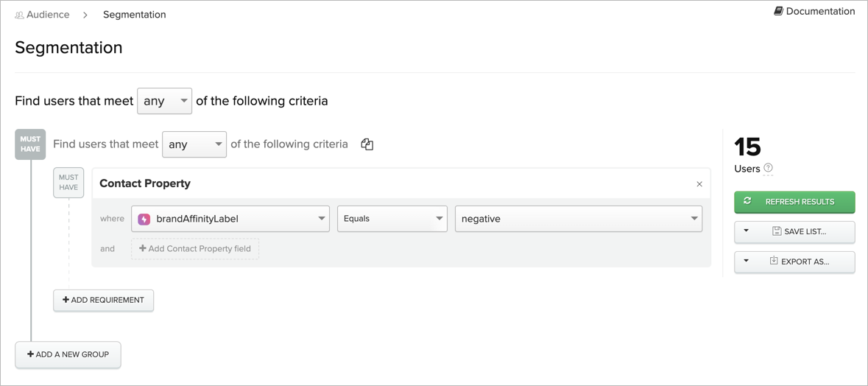The height and width of the screenshot is (386, 868).
Task: Expand the EXPORT AS dropdown arrow
Action: (x=747, y=260)
